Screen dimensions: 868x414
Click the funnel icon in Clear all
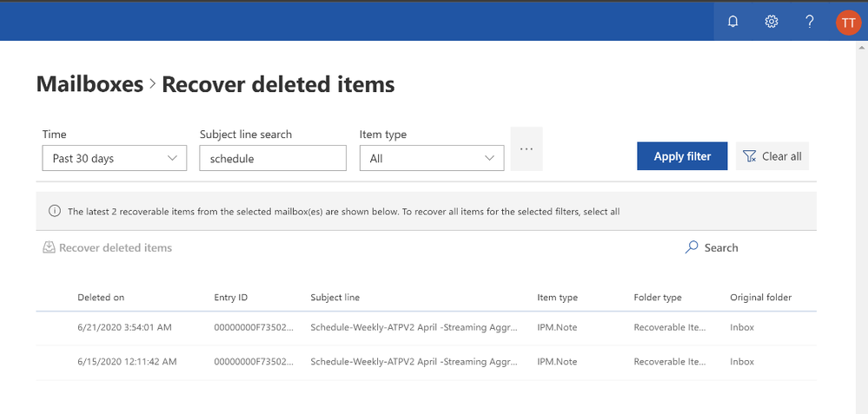click(x=750, y=156)
